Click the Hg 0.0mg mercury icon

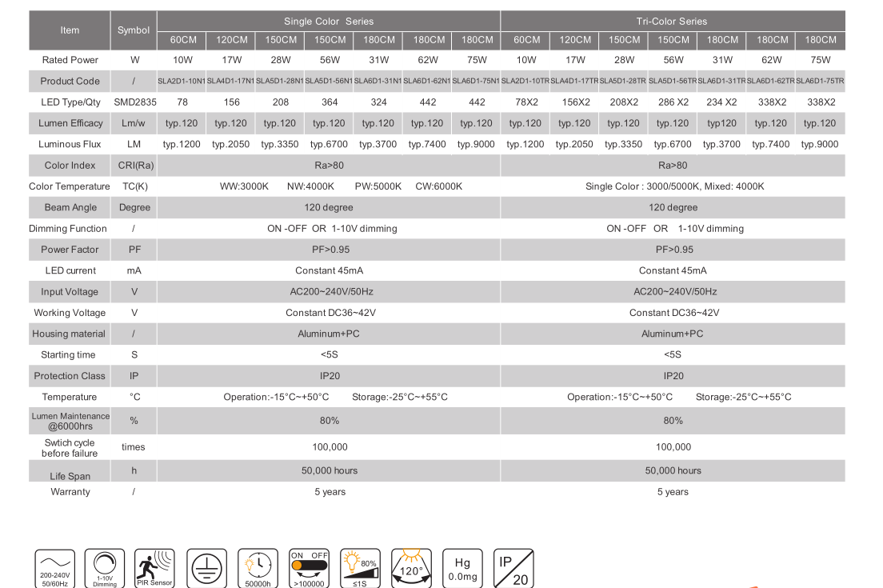[x=462, y=569]
